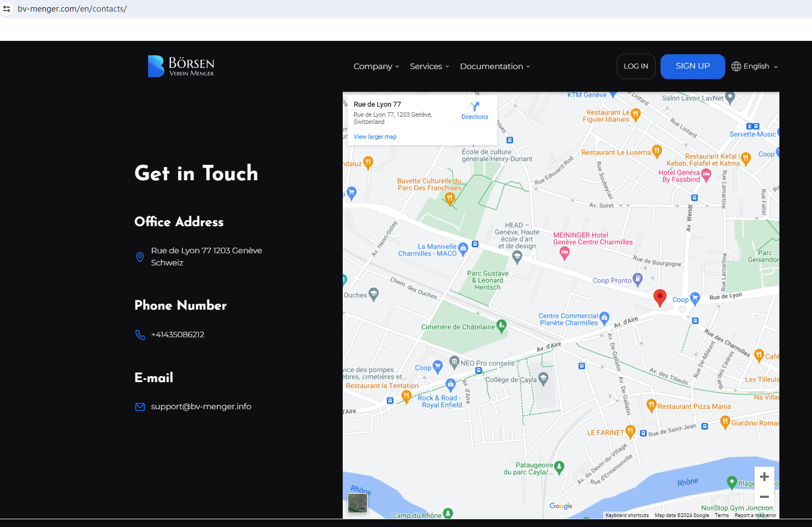Viewport: 812px width, 527px height.
Task: Open the Services dropdown menu
Action: pyautogui.click(x=429, y=66)
